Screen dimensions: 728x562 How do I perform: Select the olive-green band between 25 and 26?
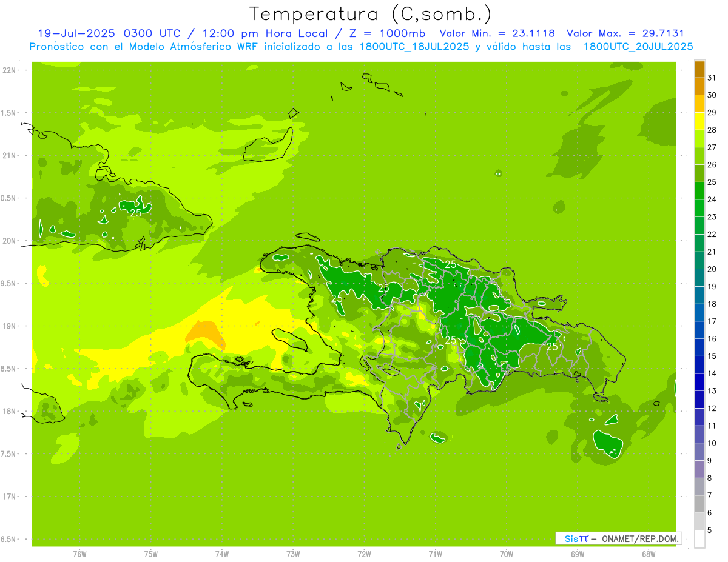click(x=699, y=173)
